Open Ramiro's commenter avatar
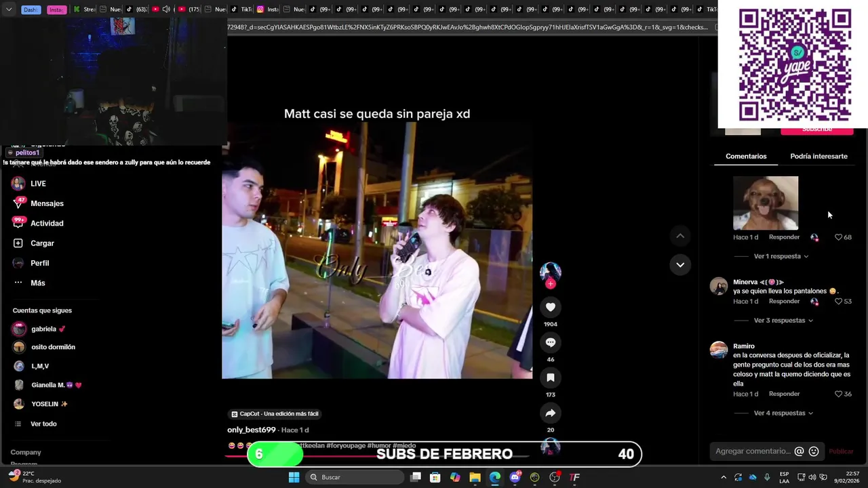This screenshot has height=488, width=868. 719,350
